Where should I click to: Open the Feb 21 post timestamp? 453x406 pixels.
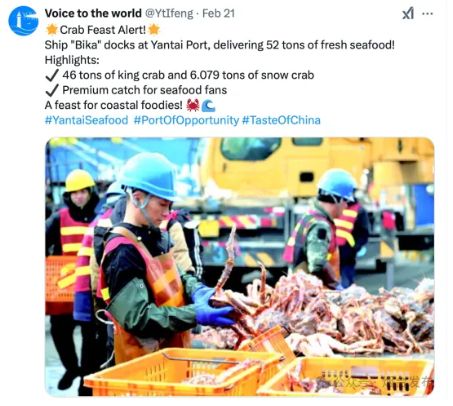[x=218, y=13]
